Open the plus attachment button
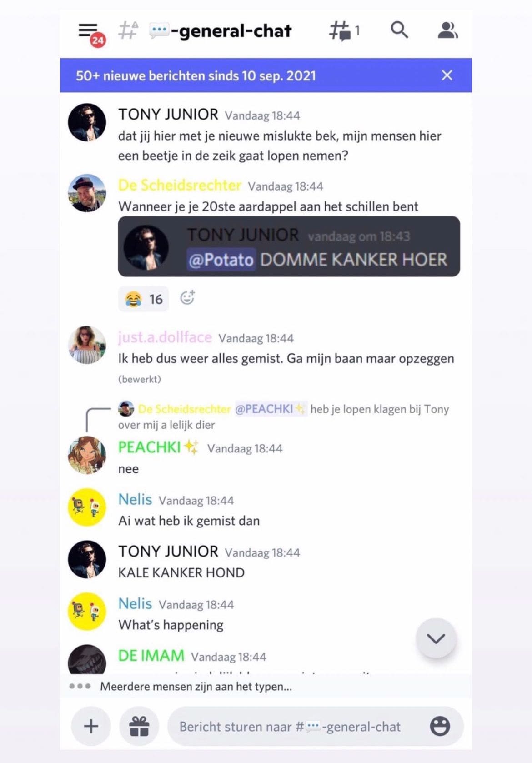 click(x=91, y=726)
